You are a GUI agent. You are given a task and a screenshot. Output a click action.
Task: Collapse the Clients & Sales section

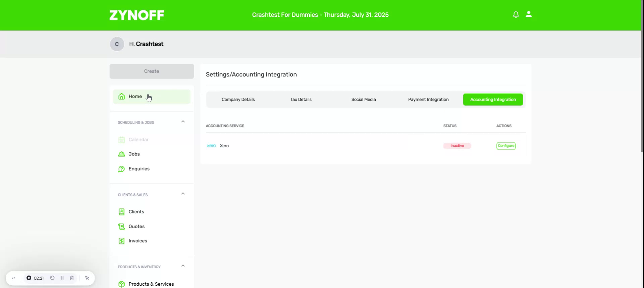(183, 194)
